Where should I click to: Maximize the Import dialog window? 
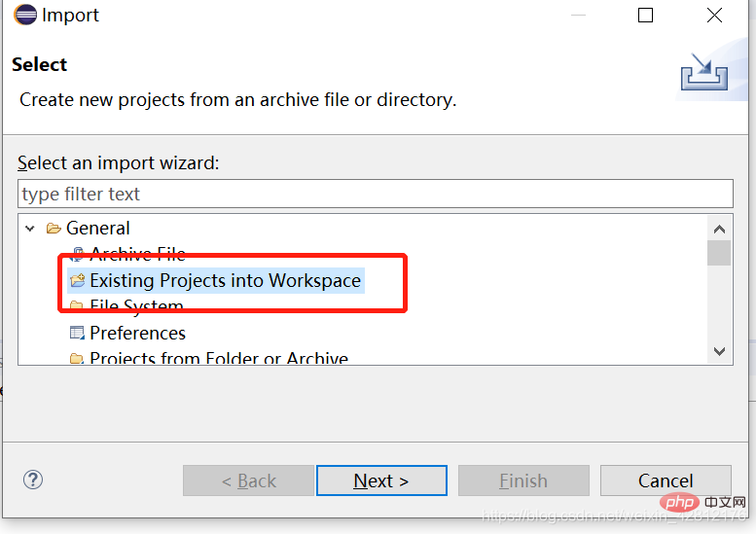[645, 15]
